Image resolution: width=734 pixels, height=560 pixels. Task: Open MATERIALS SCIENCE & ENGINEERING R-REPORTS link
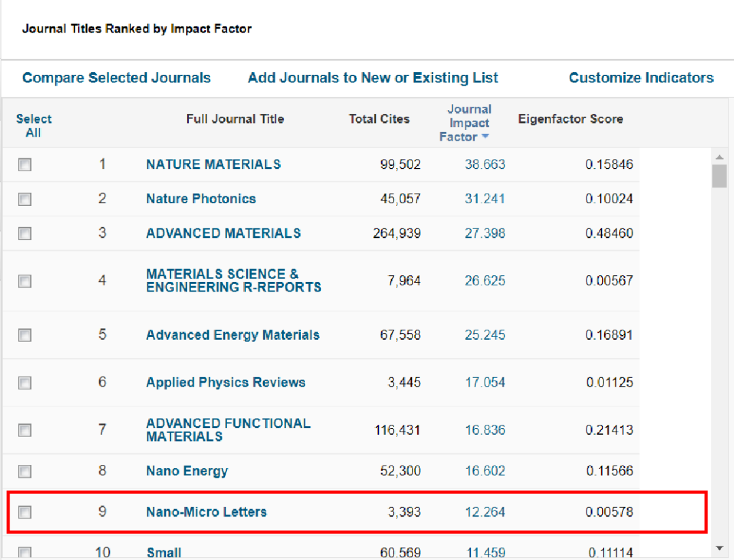[234, 281]
